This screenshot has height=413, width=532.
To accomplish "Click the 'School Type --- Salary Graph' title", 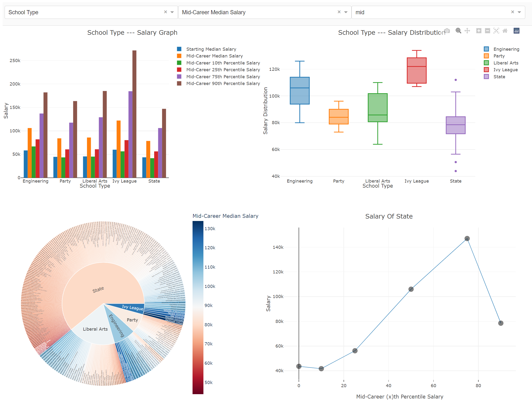I will (x=132, y=32).
